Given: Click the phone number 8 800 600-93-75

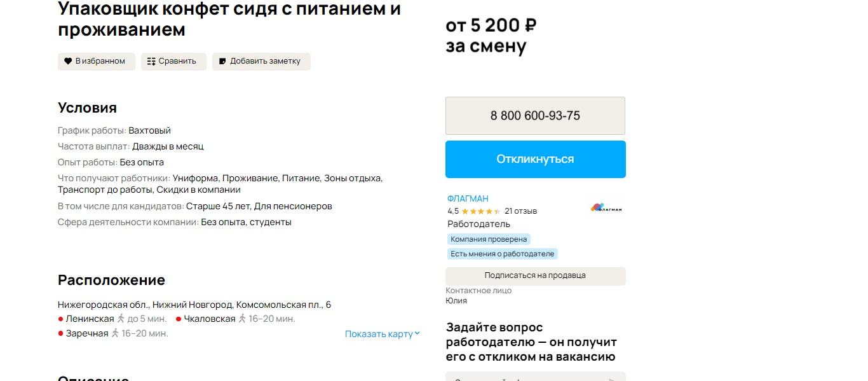Looking at the screenshot, I should [535, 116].
